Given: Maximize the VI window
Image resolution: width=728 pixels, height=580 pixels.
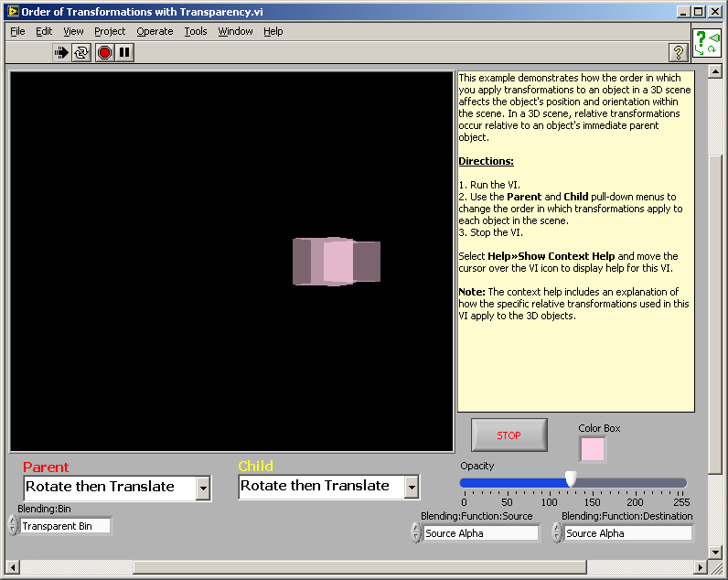Looking at the screenshot, I should pyautogui.click(x=699, y=12).
